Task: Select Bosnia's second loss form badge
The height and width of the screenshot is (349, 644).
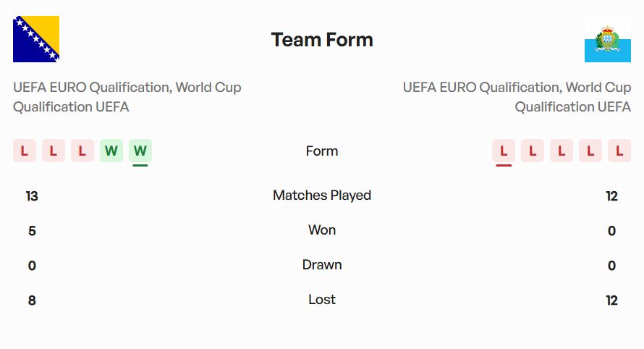Action: pos(54,151)
